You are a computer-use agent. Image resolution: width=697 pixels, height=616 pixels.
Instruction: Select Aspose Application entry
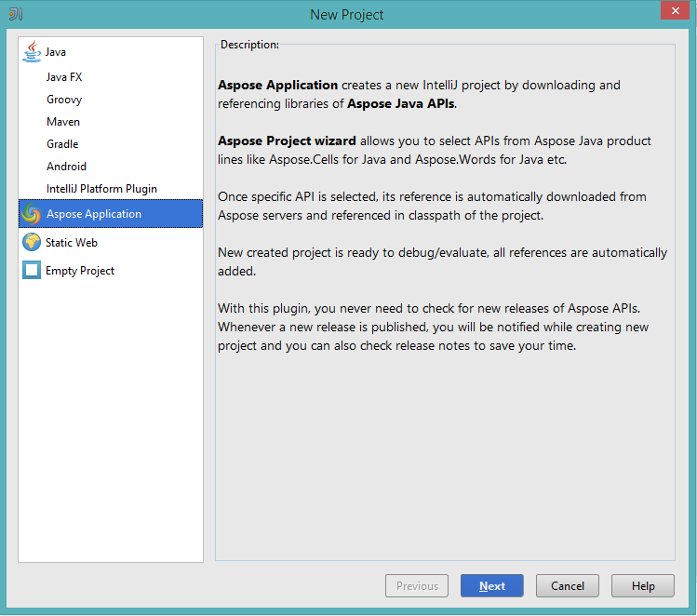pyautogui.click(x=111, y=214)
